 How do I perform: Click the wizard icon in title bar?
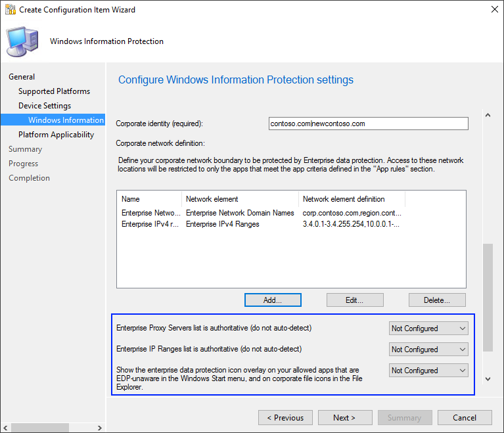[x=10, y=10]
